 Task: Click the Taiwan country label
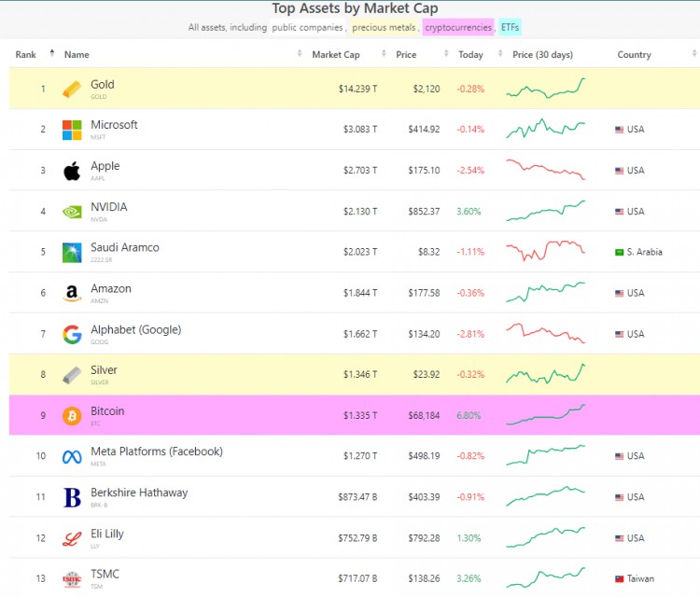[640, 579]
